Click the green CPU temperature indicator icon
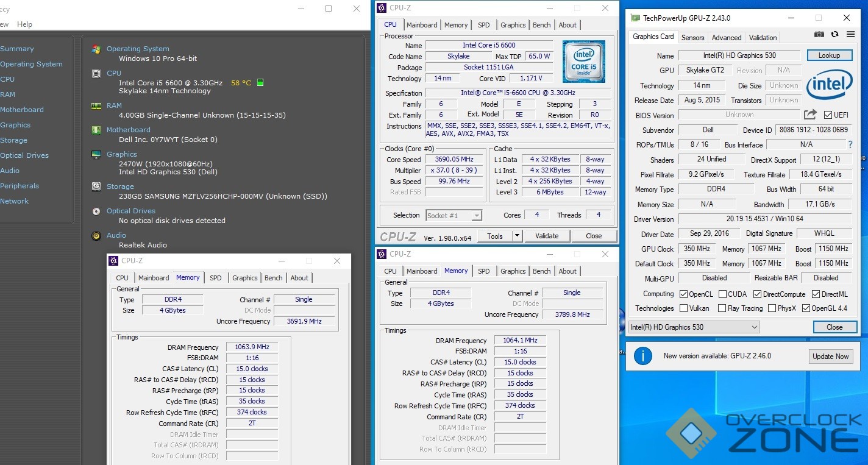The height and width of the screenshot is (465, 868). coord(260,82)
